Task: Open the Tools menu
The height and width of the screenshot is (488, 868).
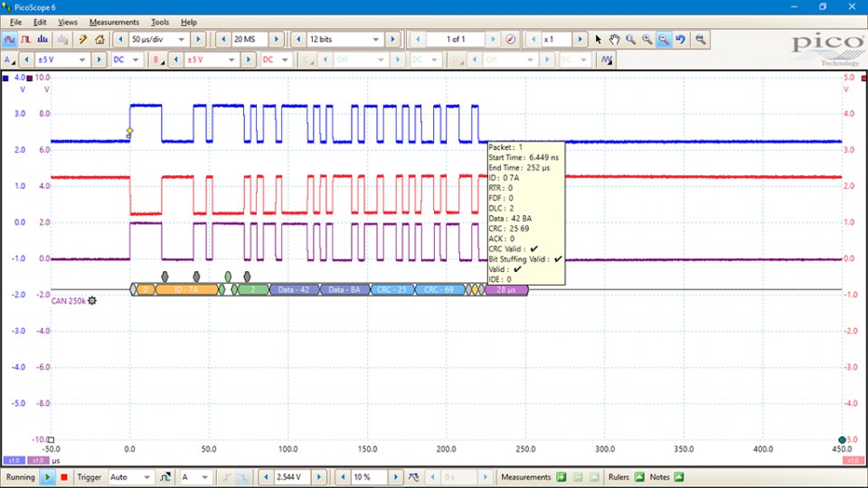Action: coord(160,22)
